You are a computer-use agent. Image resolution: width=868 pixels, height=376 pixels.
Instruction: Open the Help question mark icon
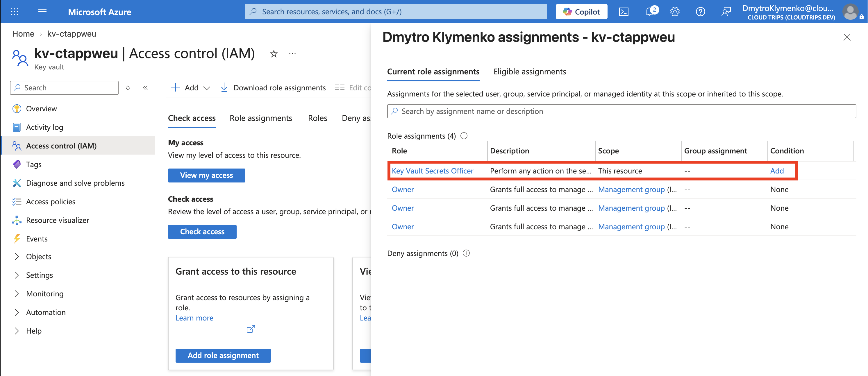(701, 12)
